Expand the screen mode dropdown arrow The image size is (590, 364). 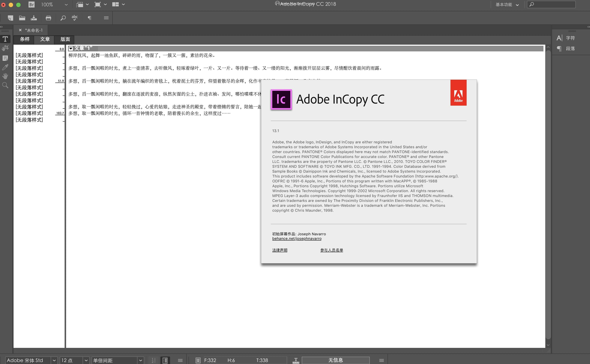tap(105, 5)
